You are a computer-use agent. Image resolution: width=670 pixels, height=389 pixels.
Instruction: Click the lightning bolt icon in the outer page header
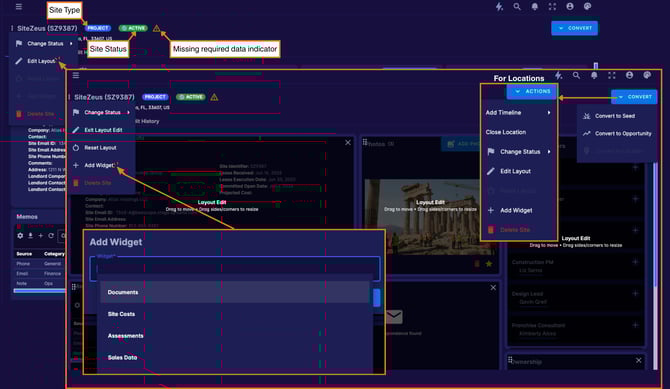coord(499,6)
